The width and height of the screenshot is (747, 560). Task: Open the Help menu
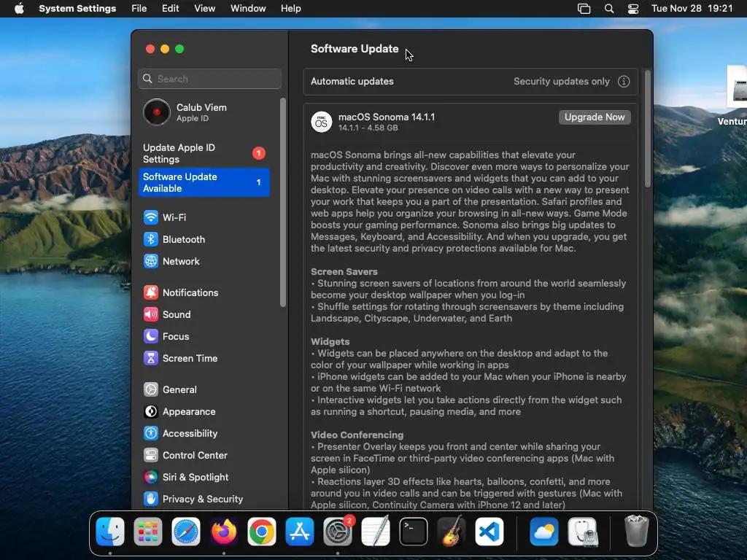[x=290, y=9]
